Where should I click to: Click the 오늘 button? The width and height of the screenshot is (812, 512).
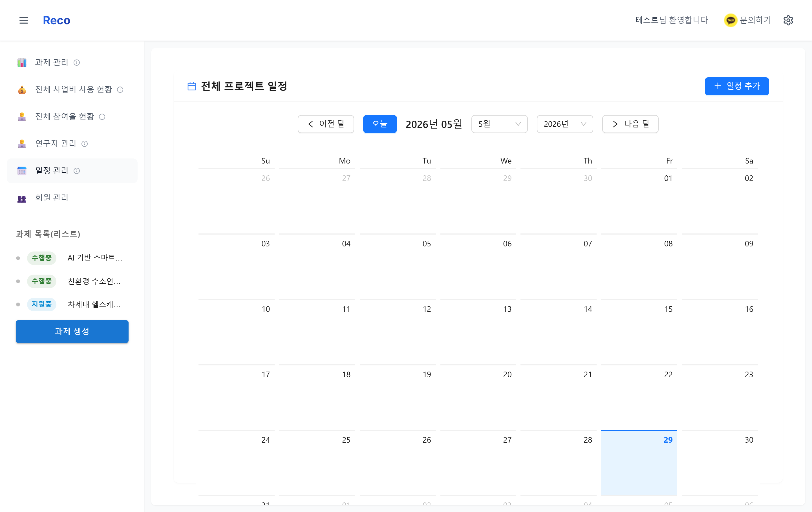pos(380,124)
